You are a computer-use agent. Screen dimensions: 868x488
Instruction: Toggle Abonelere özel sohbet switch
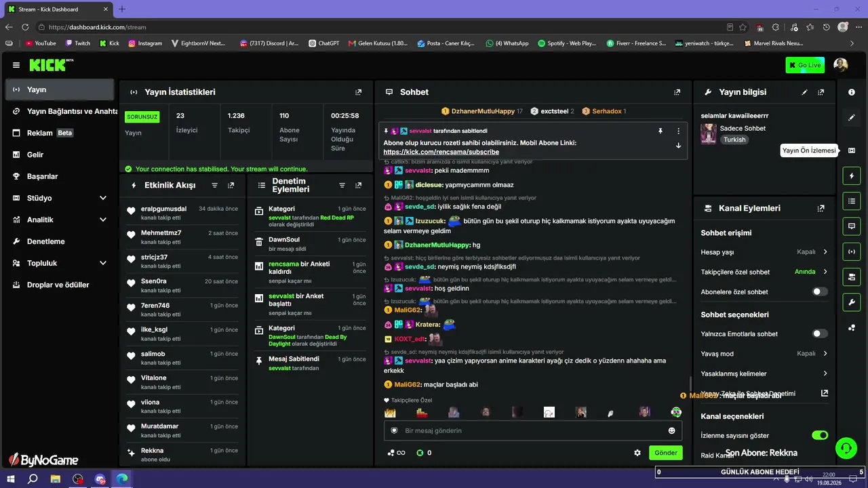(x=820, y=291)
